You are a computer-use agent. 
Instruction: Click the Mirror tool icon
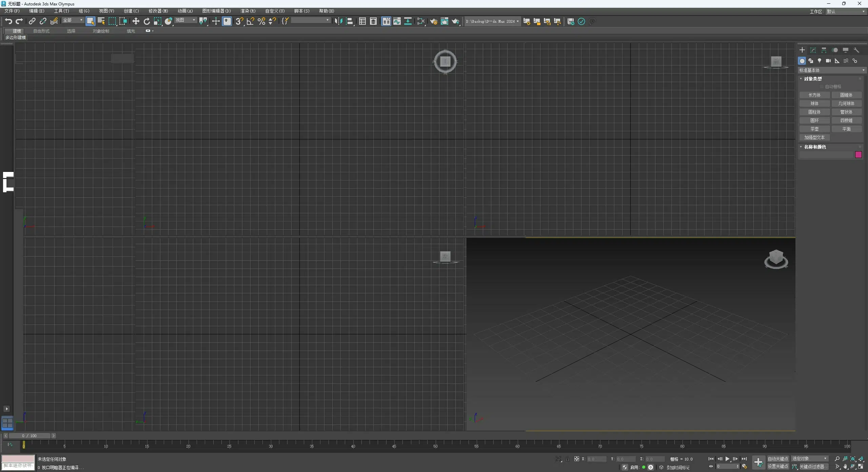pos(338,21)
